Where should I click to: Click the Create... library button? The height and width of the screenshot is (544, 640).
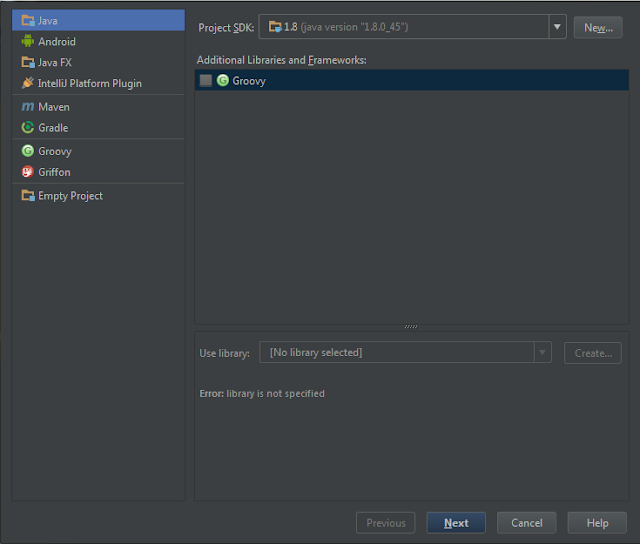[593, 353]
